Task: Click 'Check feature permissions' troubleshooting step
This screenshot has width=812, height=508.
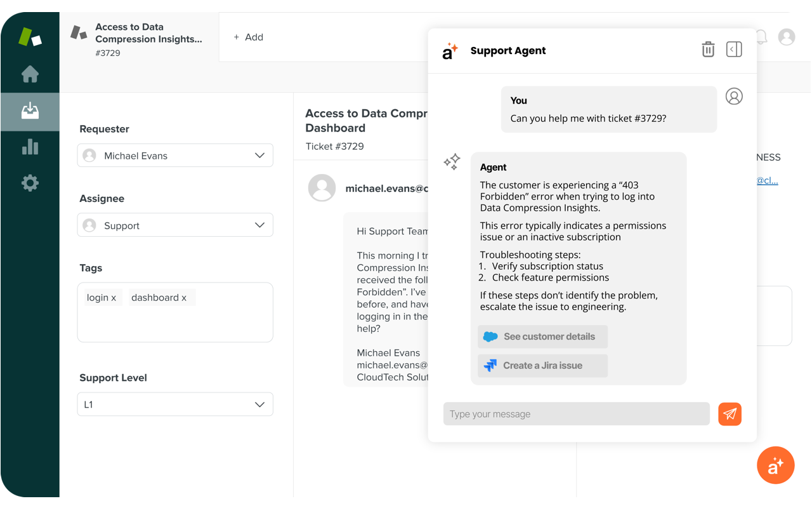Action: 551,277
